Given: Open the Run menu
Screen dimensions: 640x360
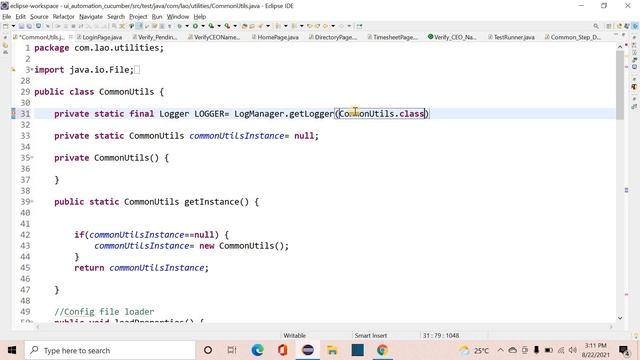Looking at the screenshot, I should 157,17.
